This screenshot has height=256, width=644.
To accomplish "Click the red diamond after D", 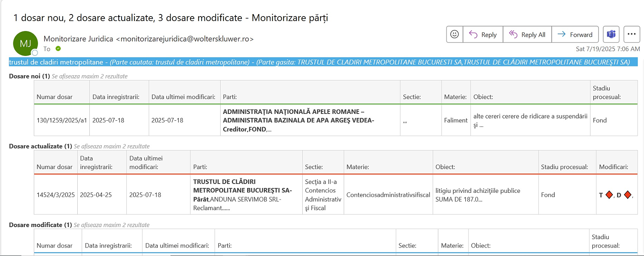I will click(x=627, y=195).
